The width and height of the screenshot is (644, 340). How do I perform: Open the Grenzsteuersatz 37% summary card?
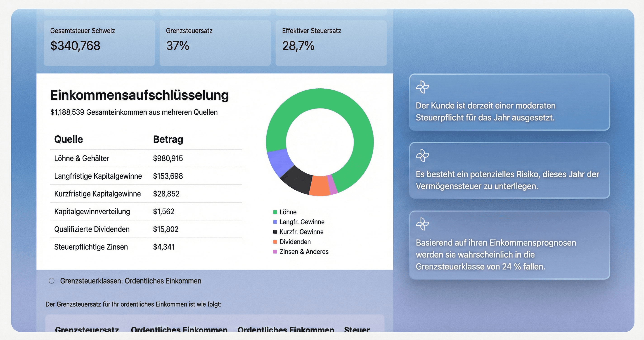point(215,43)
